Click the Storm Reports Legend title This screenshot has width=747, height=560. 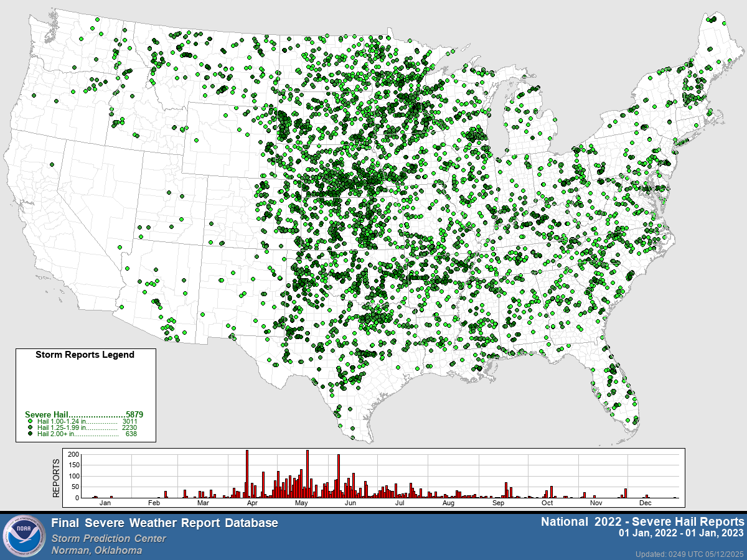(x=85, y=355)
